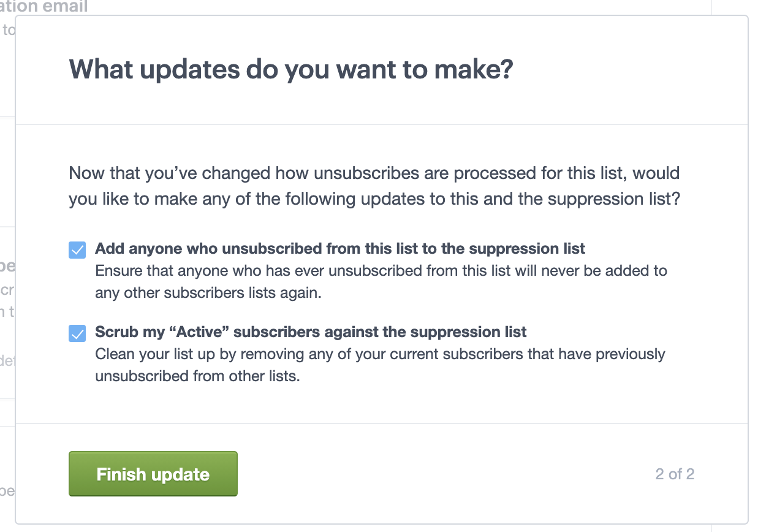Click the blue checkmark beside the second option

(x=77, y=332)
